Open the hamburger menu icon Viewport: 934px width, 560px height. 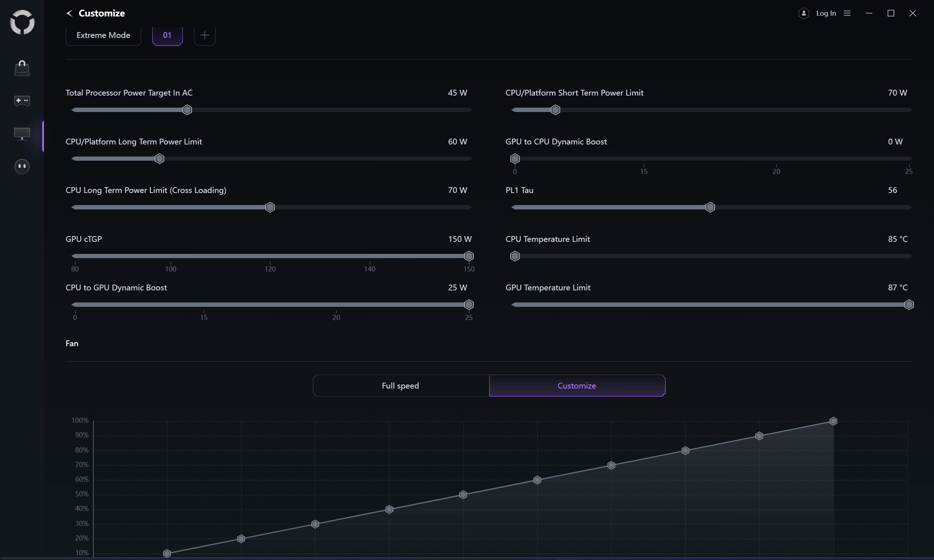pos(847,13)
